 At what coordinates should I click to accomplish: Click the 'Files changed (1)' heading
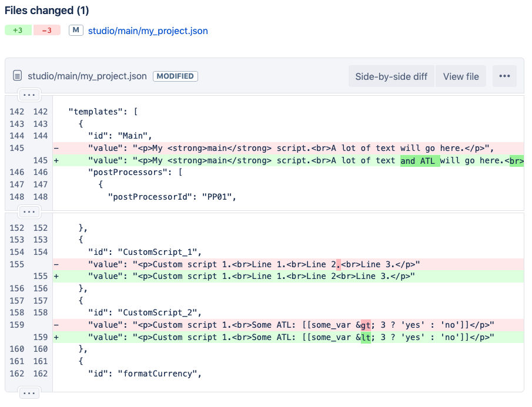click(x=47, y=10)
